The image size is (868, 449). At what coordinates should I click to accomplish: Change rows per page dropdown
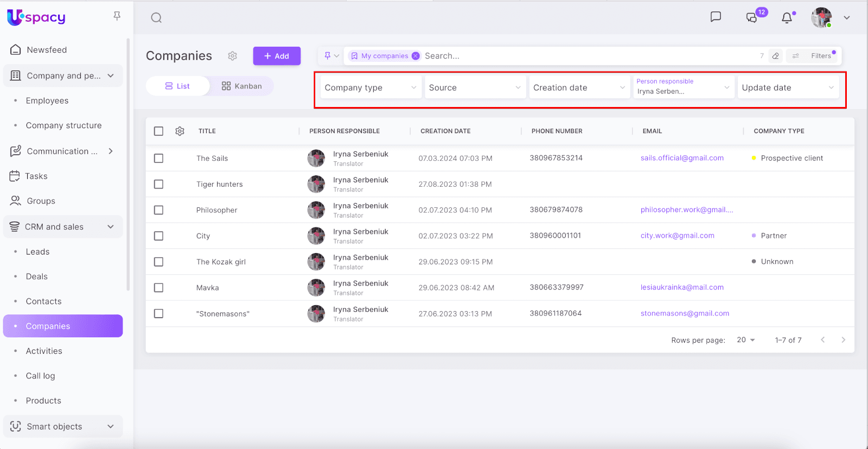(745, 340)
